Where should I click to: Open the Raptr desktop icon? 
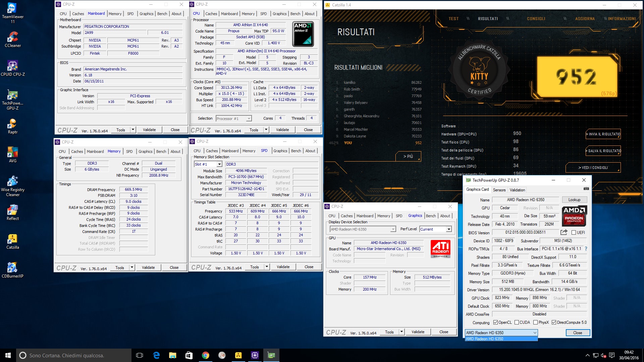pyautogui.click(x=13, y=126)
